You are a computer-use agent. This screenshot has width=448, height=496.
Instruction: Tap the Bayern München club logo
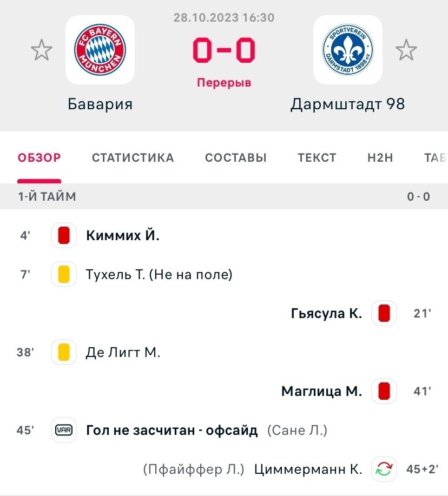coord(100,50)
